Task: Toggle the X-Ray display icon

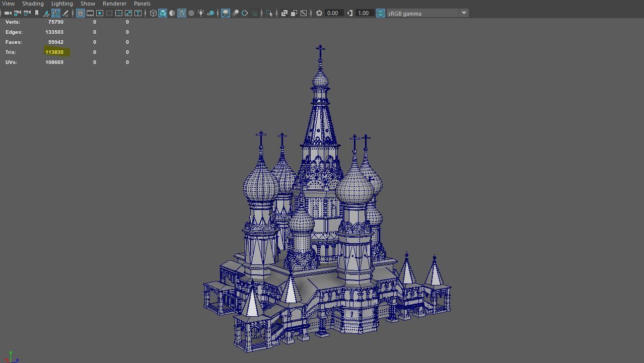Action: coord(284,13)
